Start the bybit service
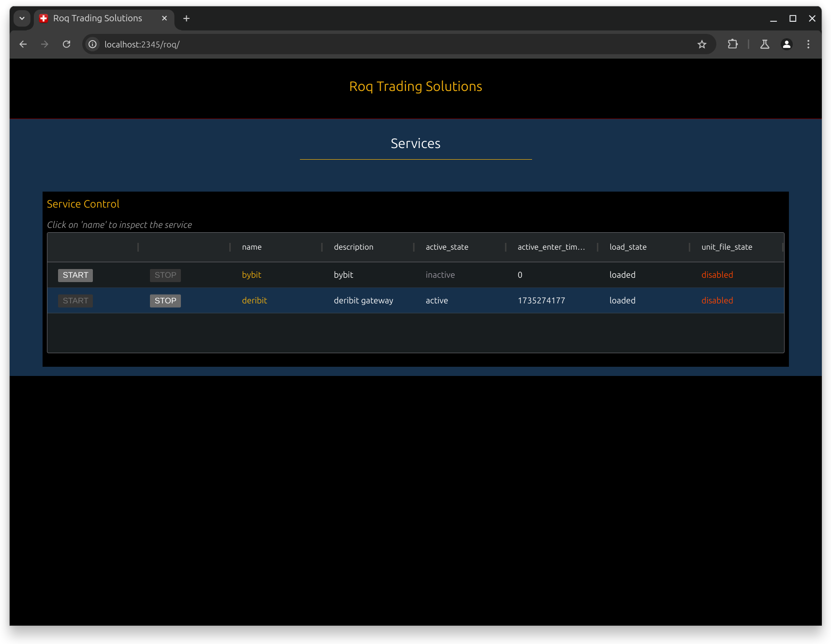Viewport: 831px width, 644px height. pos(75,275)
